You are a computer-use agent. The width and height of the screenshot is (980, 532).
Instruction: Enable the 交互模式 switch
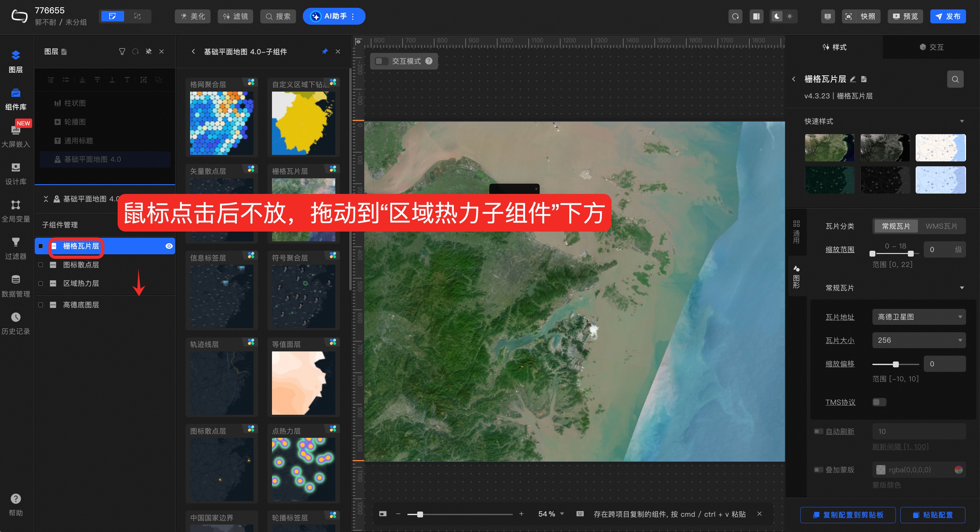point(381,61)
